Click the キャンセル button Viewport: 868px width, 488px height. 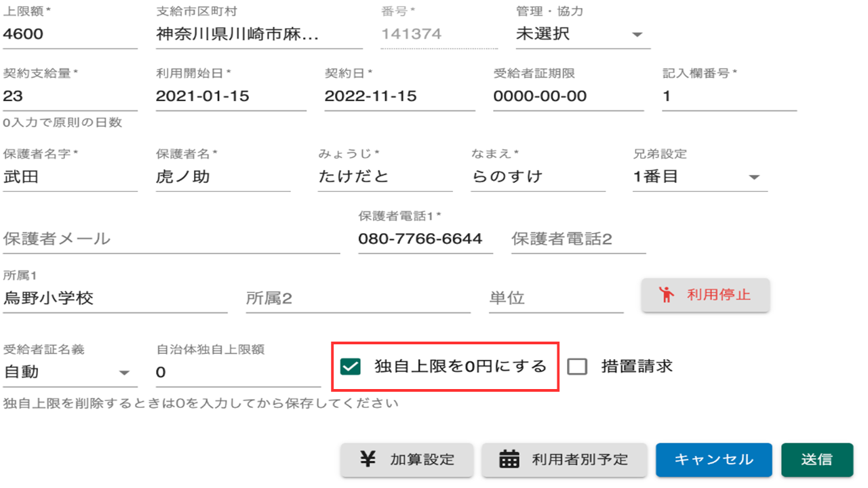[713, 460]
